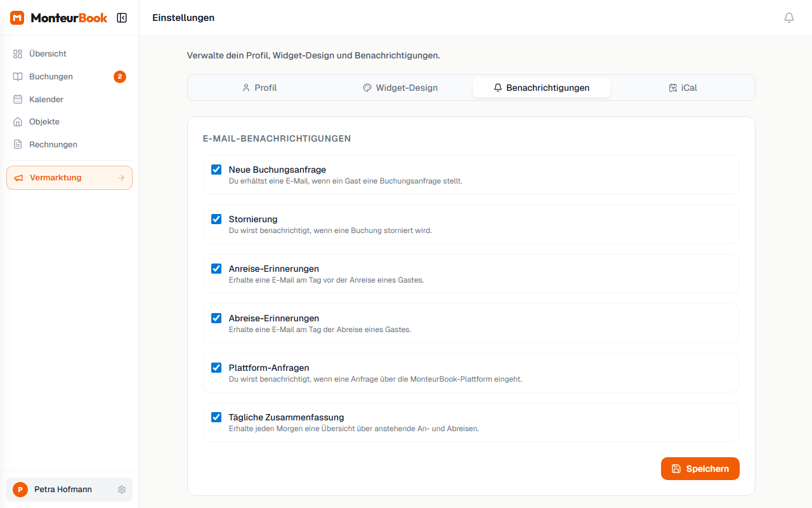Click the Kalender calendar icon

18,100
